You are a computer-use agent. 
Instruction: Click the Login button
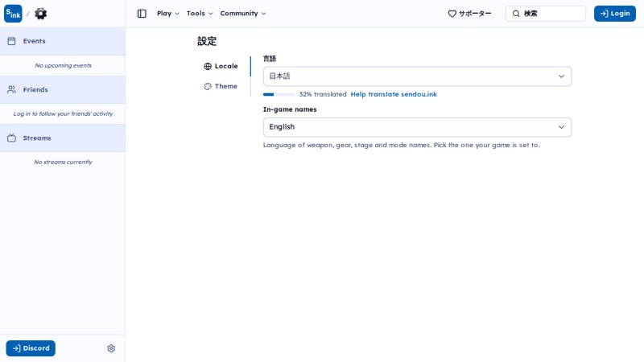(615, 14)
